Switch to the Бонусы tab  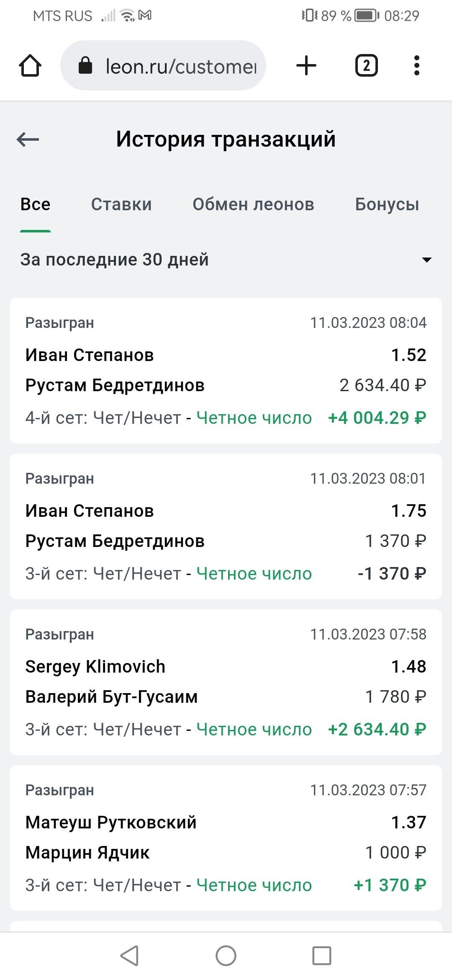pos(387,204)
